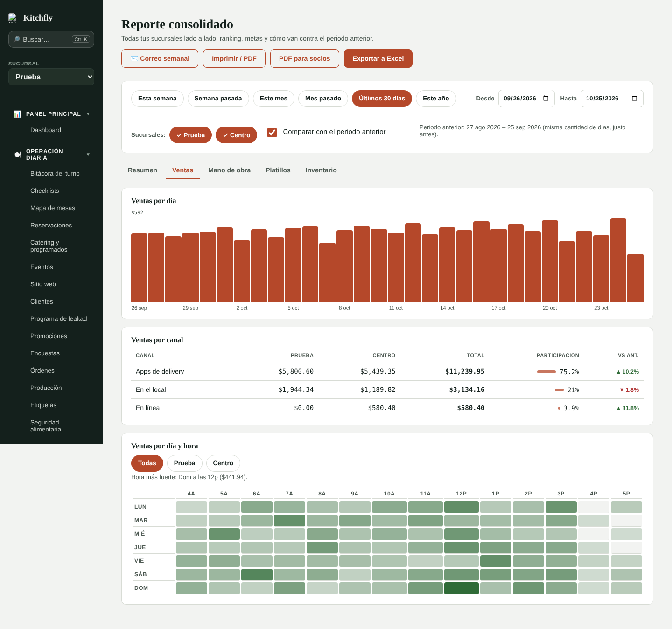Click the Panel Principal chart icon

click(x=17, y=114)
